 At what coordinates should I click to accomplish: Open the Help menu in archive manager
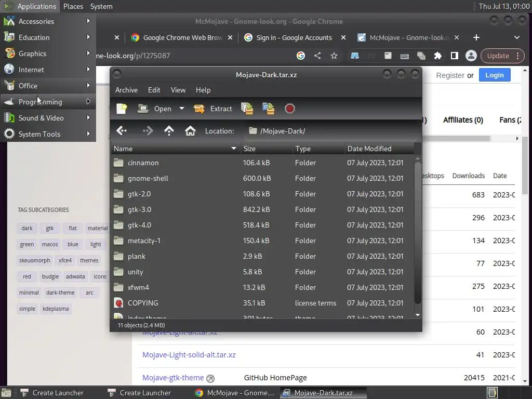[203, 90]
